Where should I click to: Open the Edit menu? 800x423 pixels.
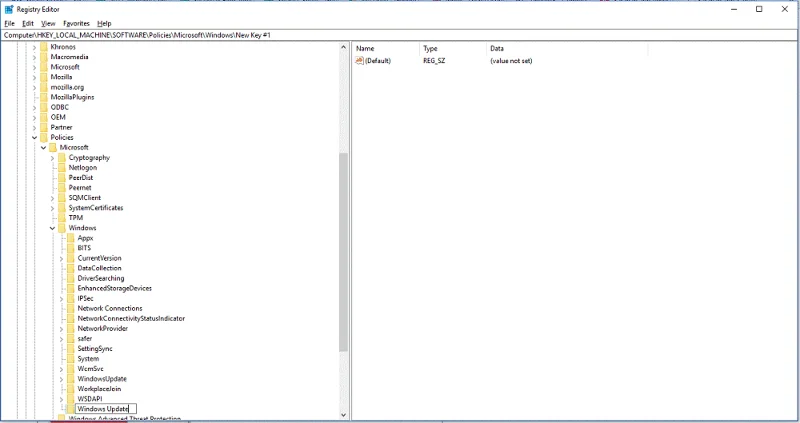[28, 23]
